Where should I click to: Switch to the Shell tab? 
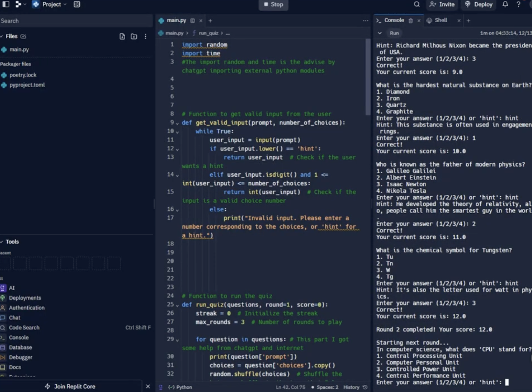[441, 20]
